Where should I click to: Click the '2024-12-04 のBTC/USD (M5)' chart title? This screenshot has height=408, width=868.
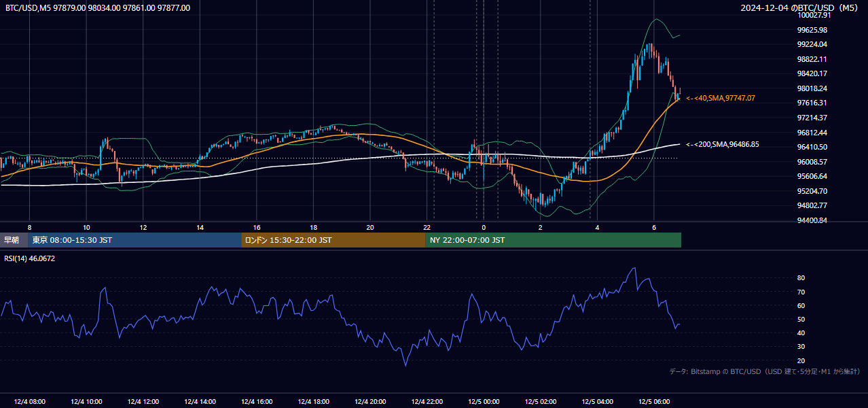(801, 8)
